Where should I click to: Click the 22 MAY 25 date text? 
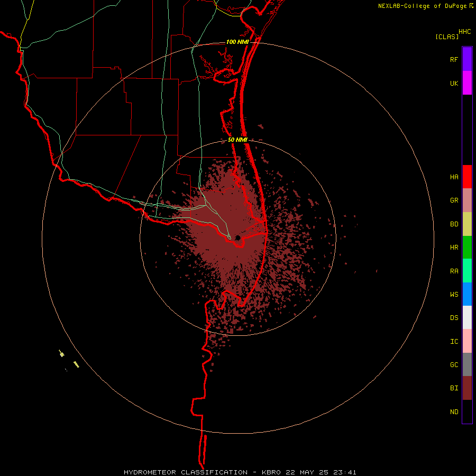tap(307, 472)
